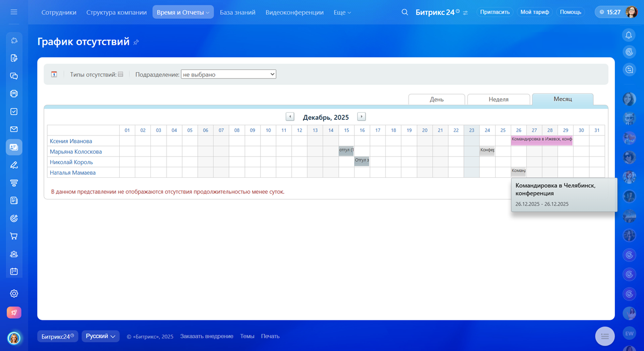This screenshot has height=351, width=644.
Task: Open the Русский language selector in the footer
Action: (101, 336)
